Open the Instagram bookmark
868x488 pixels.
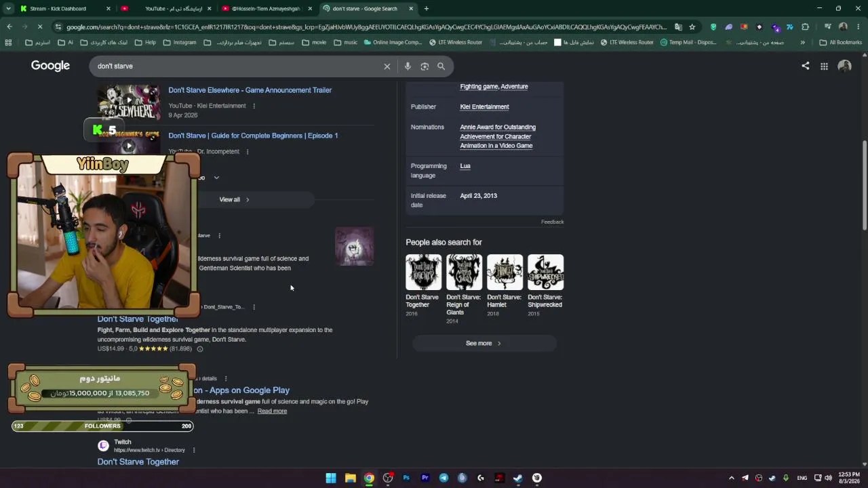tap(180, 42)
